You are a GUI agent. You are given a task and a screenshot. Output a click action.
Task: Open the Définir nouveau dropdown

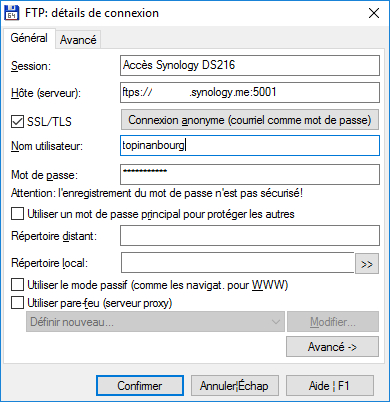[x=155, y=322]
